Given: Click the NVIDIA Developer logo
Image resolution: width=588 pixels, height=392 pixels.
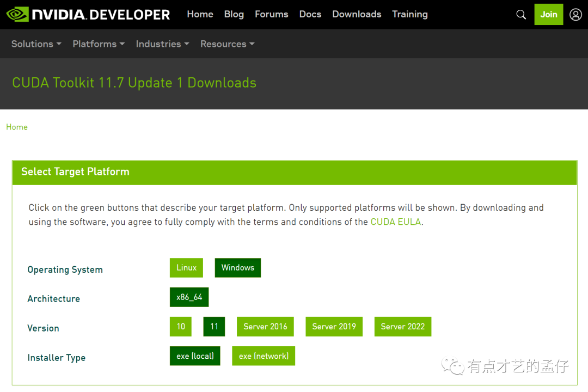Looking at the screenshot, I should 89,14.
